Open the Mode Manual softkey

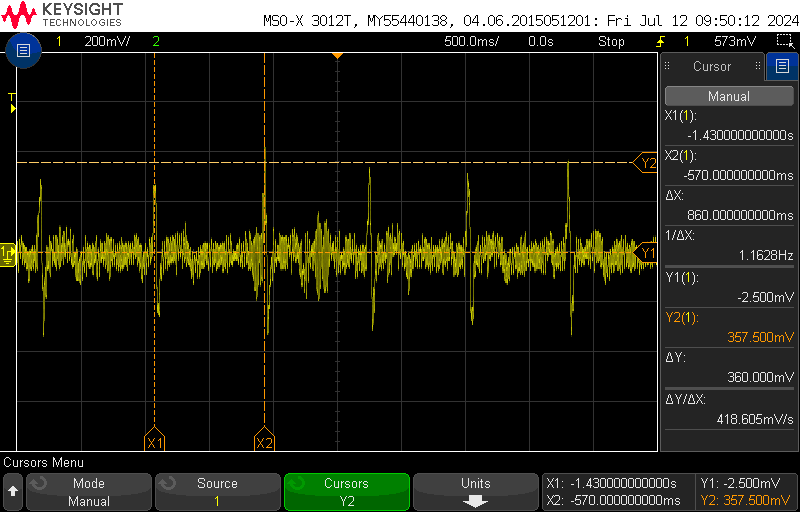(x=89, y=492)
